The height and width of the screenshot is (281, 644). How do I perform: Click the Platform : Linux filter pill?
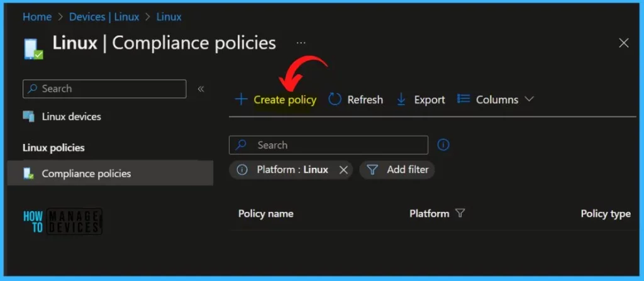291,170
